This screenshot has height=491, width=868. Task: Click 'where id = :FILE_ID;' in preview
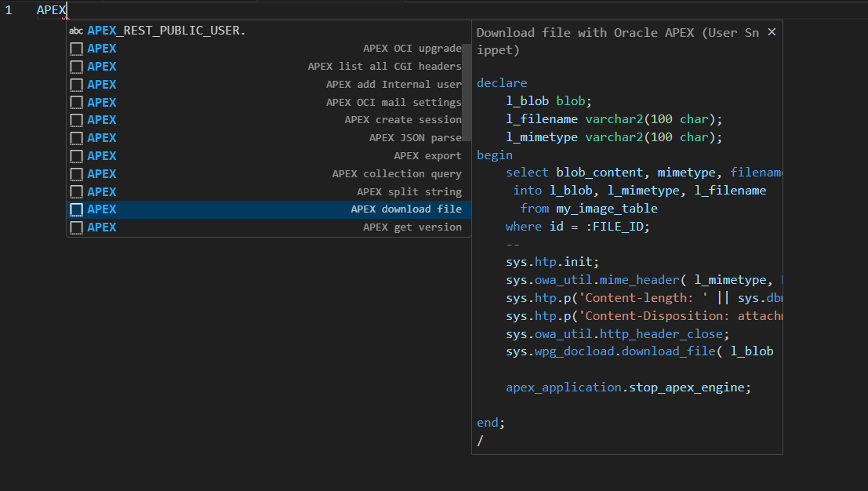(577, 227)
